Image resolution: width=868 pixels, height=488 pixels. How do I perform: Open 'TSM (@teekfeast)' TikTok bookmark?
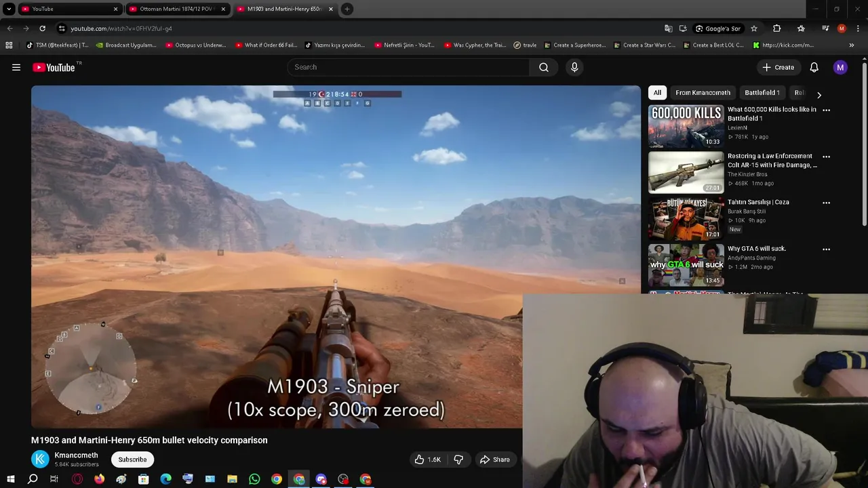[x=57, y=45]
